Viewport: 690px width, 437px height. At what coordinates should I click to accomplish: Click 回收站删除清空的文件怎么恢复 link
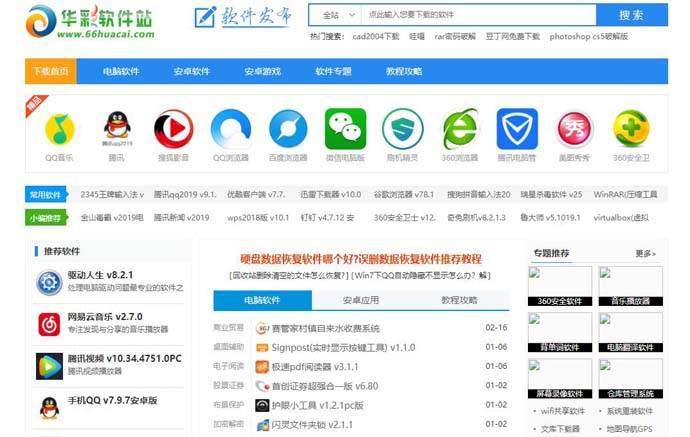tap(289, 276)
